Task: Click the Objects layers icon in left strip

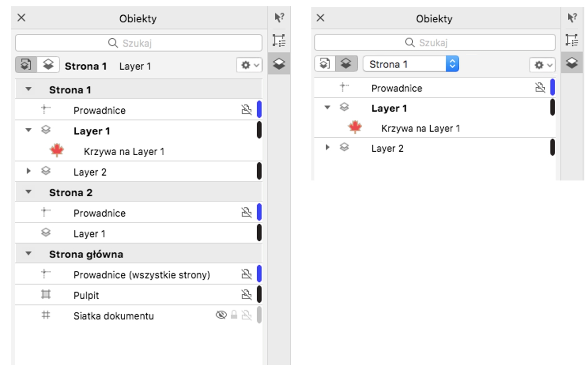Action: click(279, 63)
